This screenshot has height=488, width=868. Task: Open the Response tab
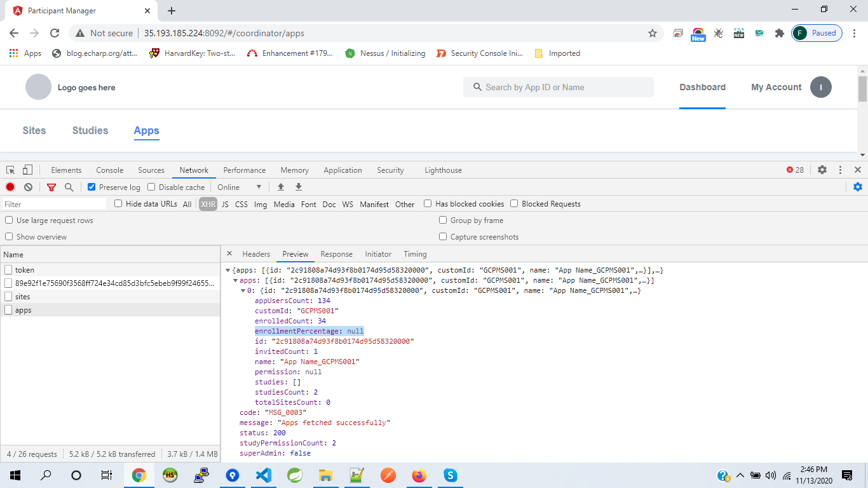[336, 254]
